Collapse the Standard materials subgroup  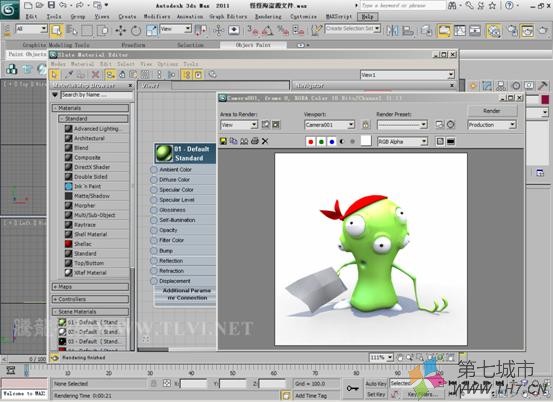tap(93, 118)
